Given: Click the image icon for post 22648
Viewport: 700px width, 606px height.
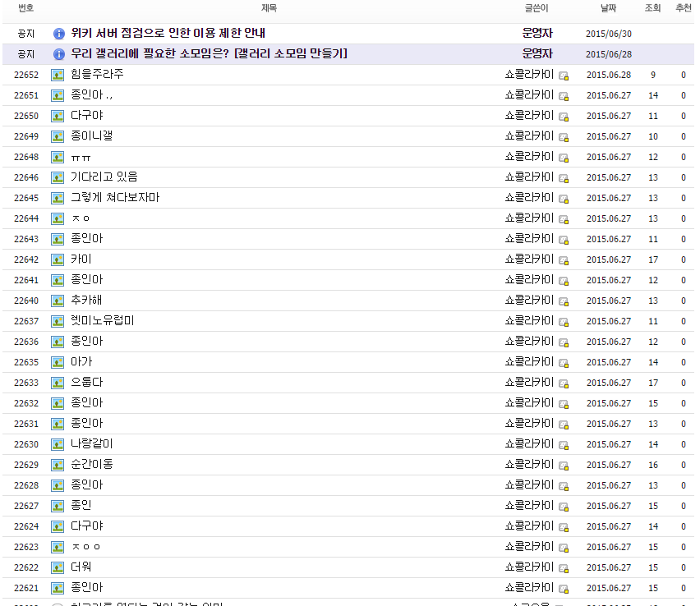Looking at the screenshot, I should [x=58, y=157].
